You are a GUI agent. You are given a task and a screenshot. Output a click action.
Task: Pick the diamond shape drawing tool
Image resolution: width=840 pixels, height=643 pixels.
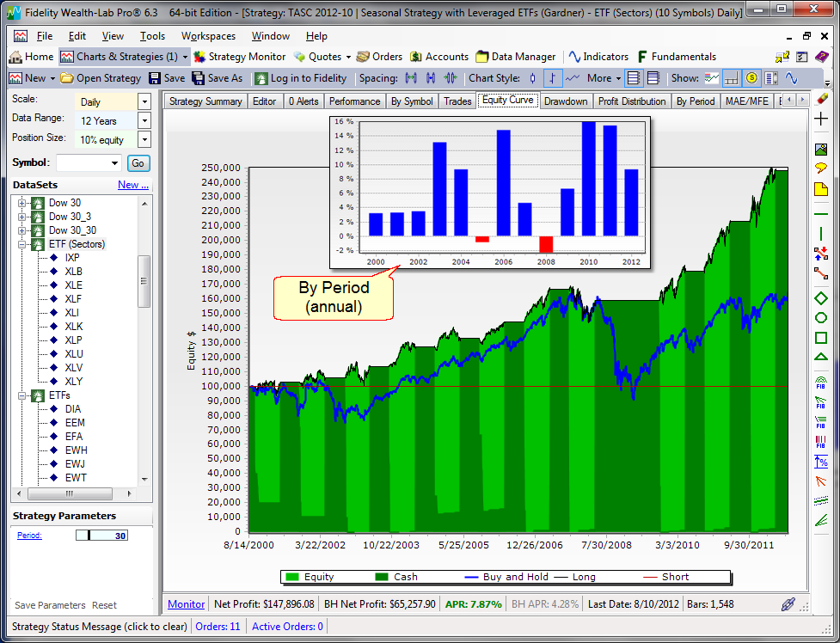pos(821,298)
